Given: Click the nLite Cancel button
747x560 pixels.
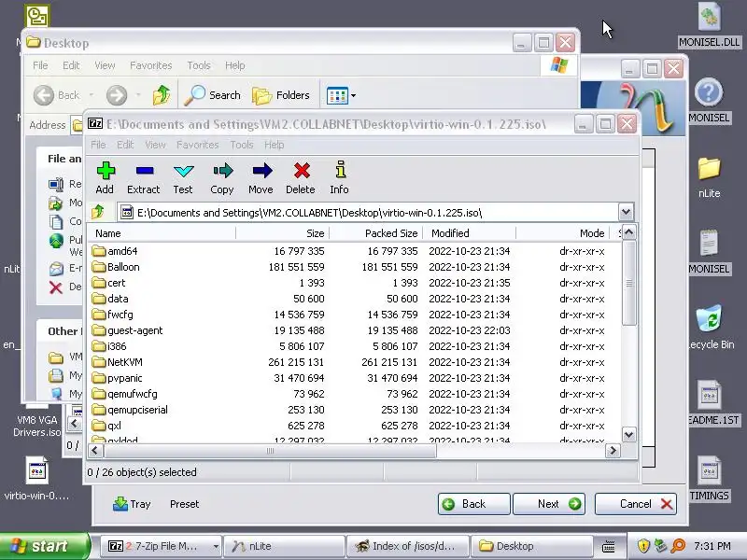Looking at the screenshot, I should click(636, 504).
